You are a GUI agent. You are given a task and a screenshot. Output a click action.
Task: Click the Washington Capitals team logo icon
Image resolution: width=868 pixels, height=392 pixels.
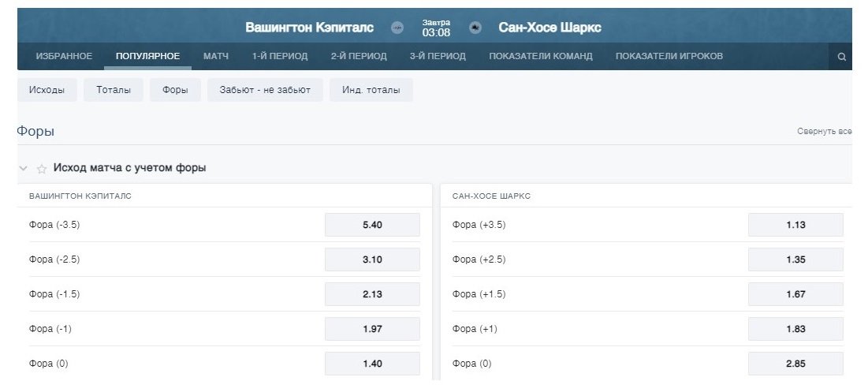397,28
